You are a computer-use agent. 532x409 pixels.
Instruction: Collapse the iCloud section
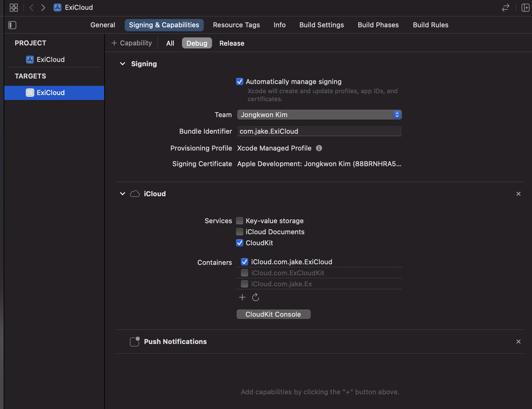click(x=123, y=194)
